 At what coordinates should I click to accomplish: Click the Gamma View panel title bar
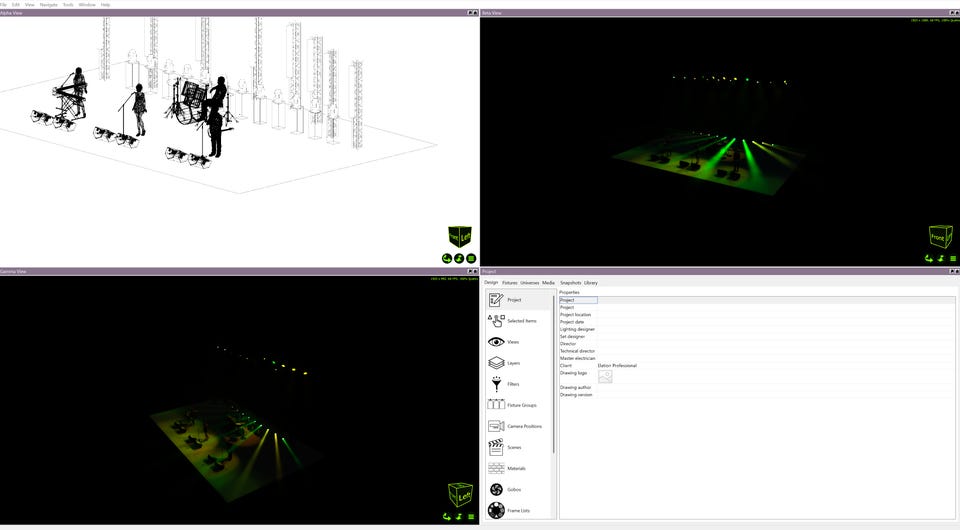click(239, 271)
